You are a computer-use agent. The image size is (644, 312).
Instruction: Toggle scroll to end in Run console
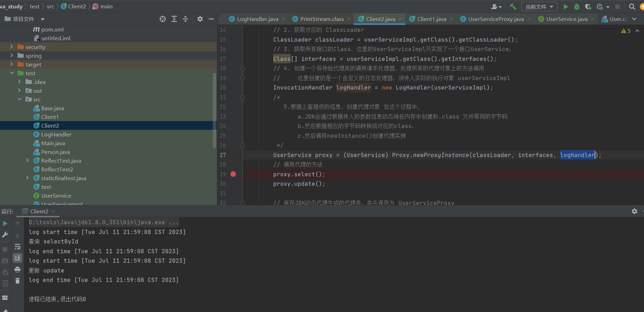17,258
